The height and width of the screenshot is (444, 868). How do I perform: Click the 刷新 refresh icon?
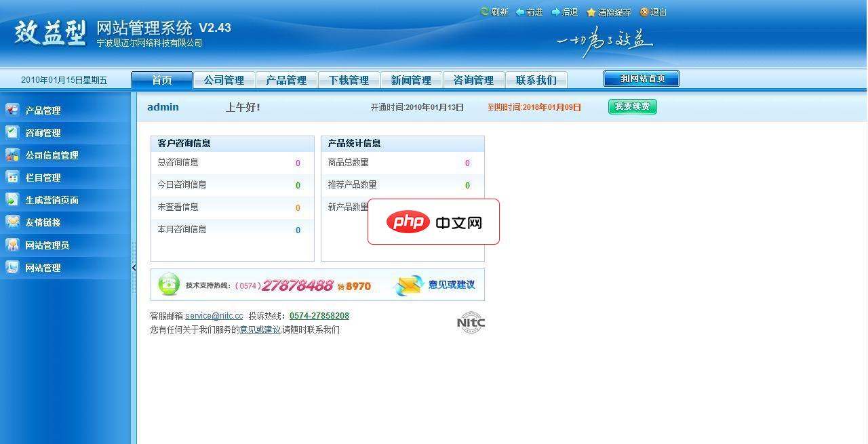coord(484,12)
